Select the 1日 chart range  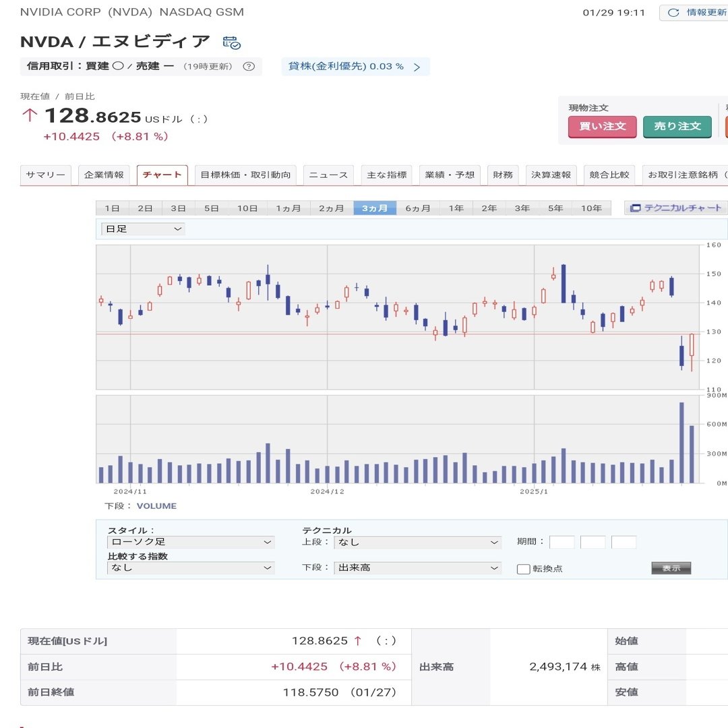tap(112, 208)
